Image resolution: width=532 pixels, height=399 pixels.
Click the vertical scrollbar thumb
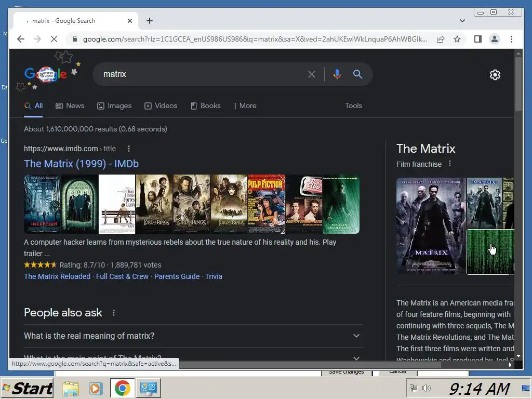[518, 83]
